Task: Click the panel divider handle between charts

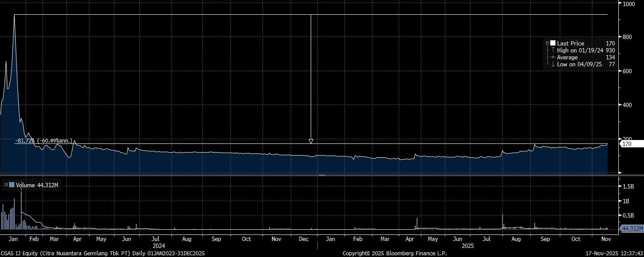Action: pos(322,175)
